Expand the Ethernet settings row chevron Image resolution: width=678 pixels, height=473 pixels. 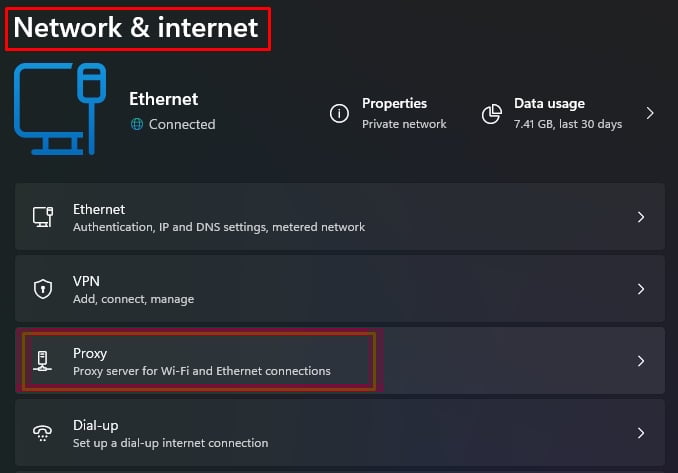coord(641,217)
